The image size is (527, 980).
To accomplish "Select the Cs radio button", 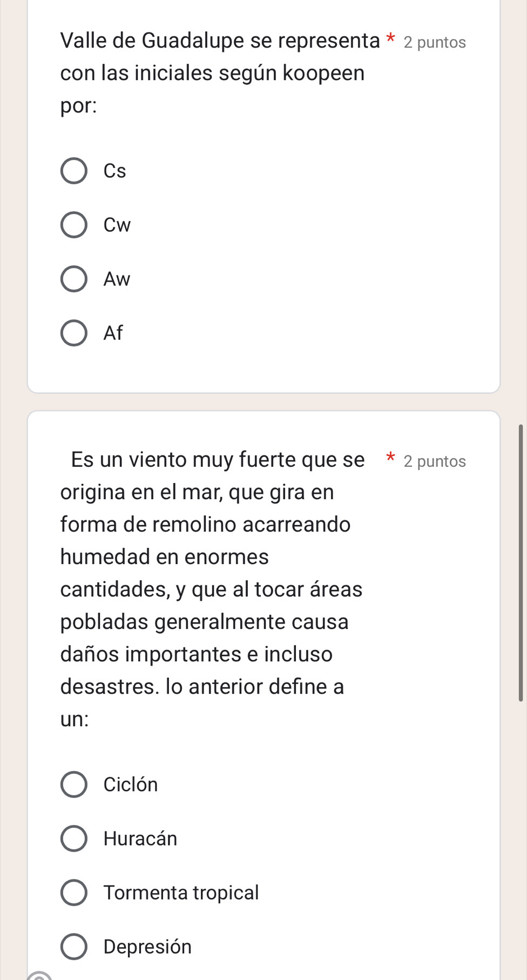I will click(x=73, y=171).
